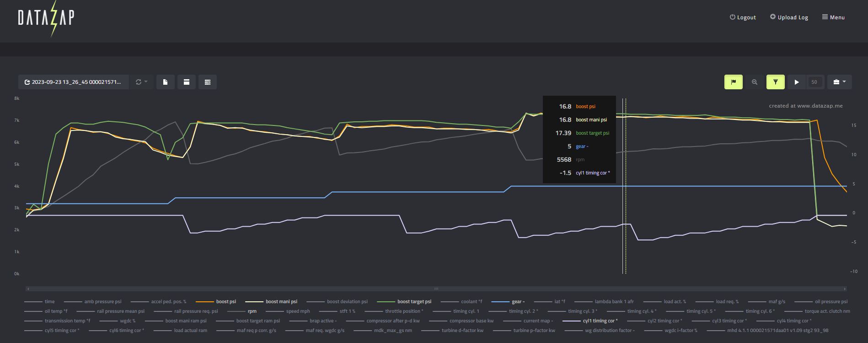Click the stacked rows layout icon

(208, 82)
